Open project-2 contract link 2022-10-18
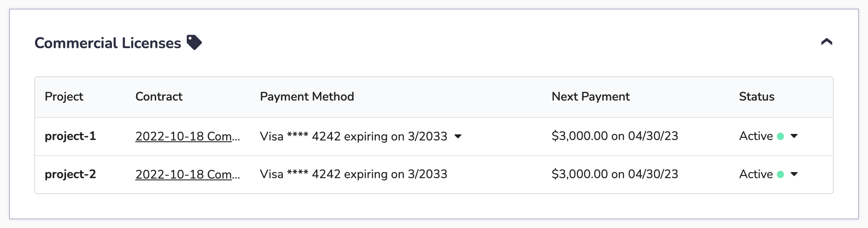Image resolution: width=868 pixels, height=228 pixels. pos(188,174)
